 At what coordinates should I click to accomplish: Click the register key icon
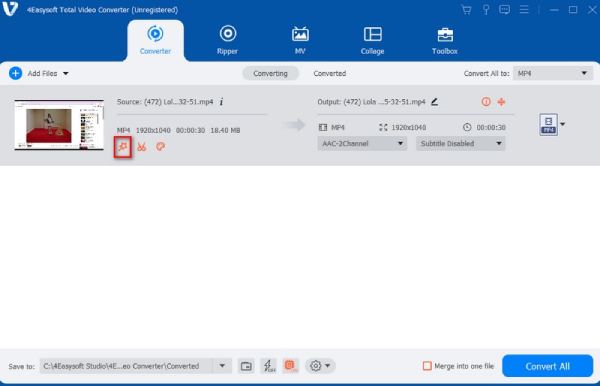point(486,10)
